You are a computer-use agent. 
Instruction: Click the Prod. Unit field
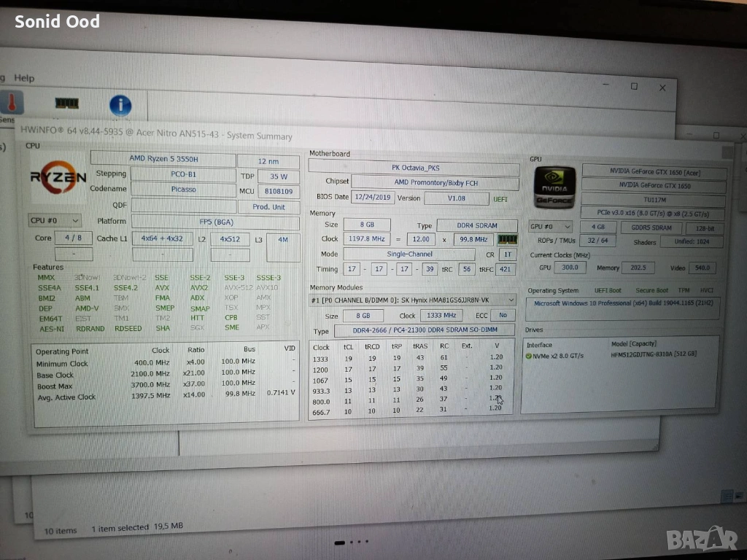point(268,207)
